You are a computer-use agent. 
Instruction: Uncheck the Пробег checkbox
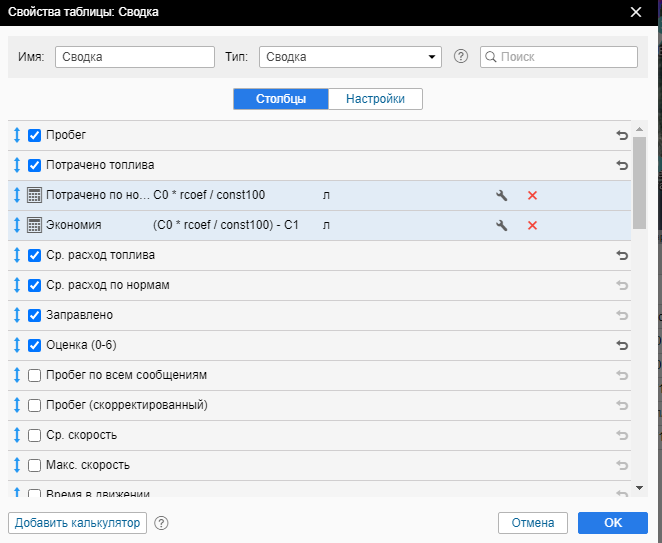(x=35, y=135)
